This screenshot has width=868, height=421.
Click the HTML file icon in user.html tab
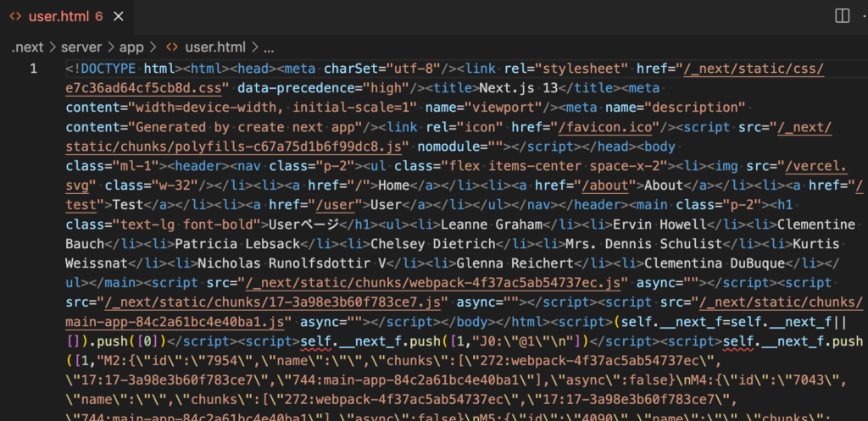[x=15, y=16]
